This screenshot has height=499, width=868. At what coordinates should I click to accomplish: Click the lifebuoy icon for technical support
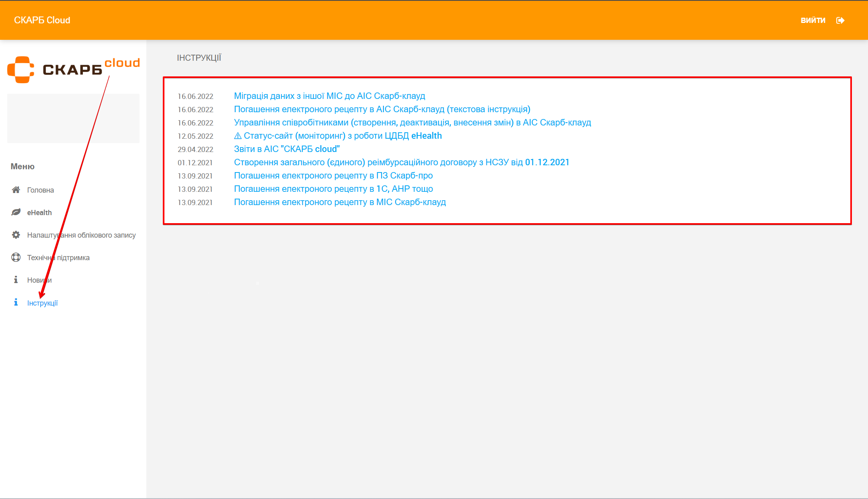click(x=16, y=257)
